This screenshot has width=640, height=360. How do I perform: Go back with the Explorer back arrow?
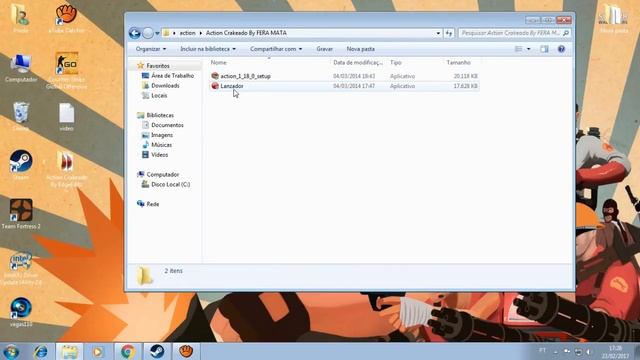pos(135,33)
